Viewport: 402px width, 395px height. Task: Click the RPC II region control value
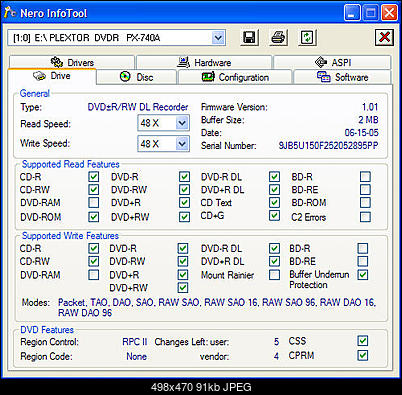coord(135,342)
